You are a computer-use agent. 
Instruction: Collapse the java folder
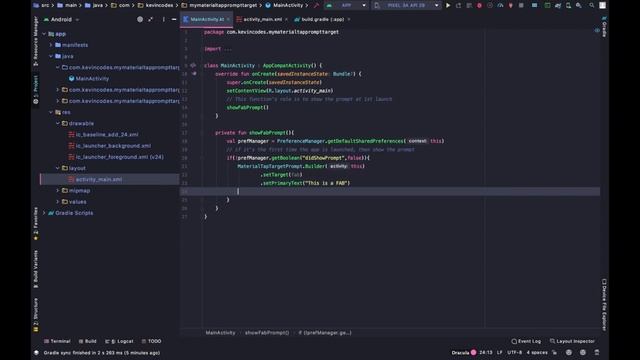pyautogui.click(x=51, y=56)
